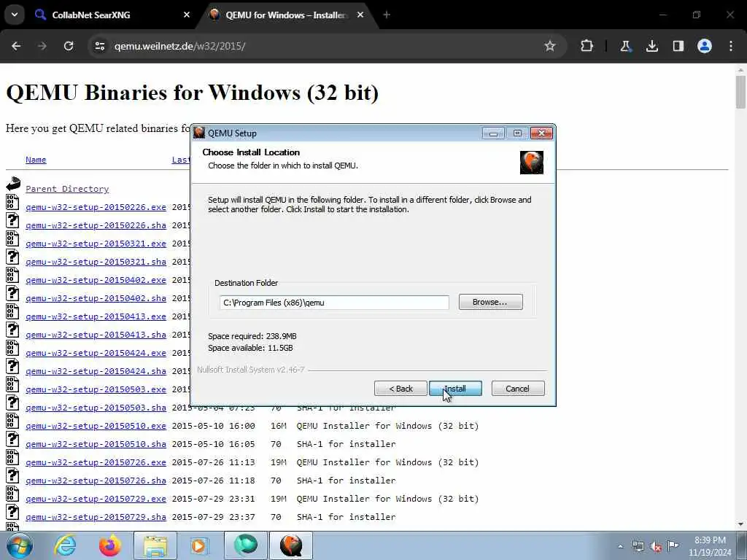This screenshot has width=747, height=560.
Task: Click the address bar URL qemu.weilnetz.de
Action: (179, 46)
